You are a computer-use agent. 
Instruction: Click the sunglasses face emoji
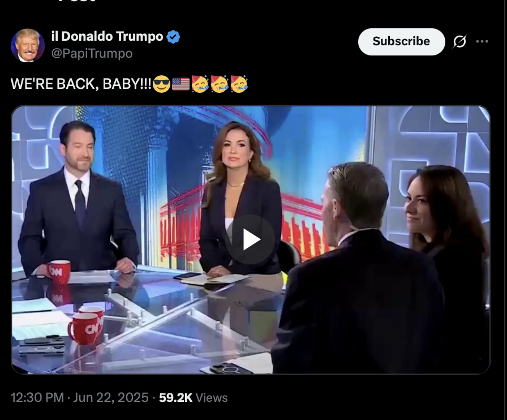(x=161, y=84)
